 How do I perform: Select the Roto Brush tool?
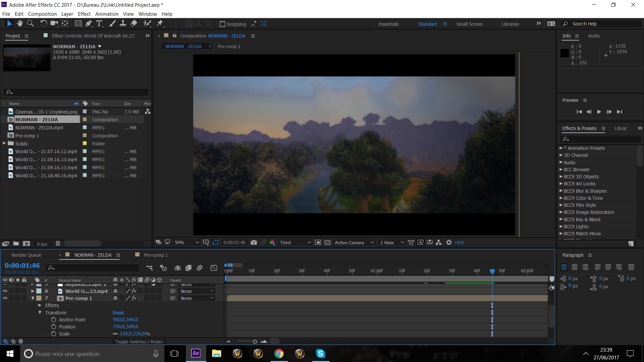click(x=147, y=23)
